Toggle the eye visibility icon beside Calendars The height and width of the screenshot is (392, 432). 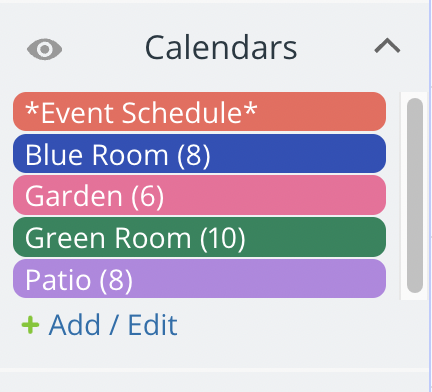pyautogui.click(x=44, y=49)
